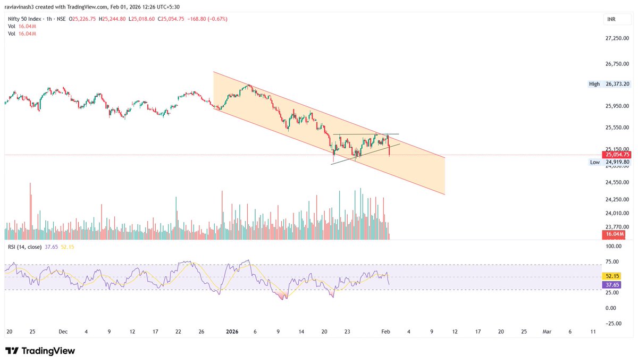
Task: Click the 23,770.00 axis label
Action: click(617, 226)
